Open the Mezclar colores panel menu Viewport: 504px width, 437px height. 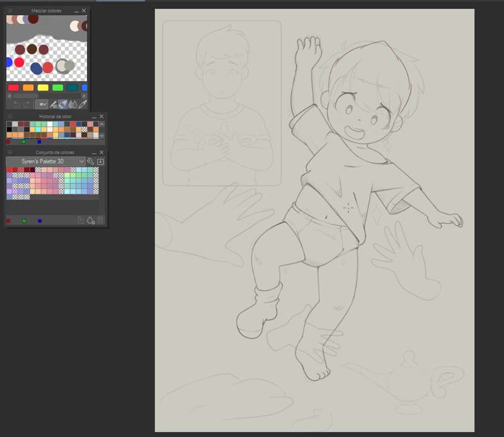pos(9,11)
